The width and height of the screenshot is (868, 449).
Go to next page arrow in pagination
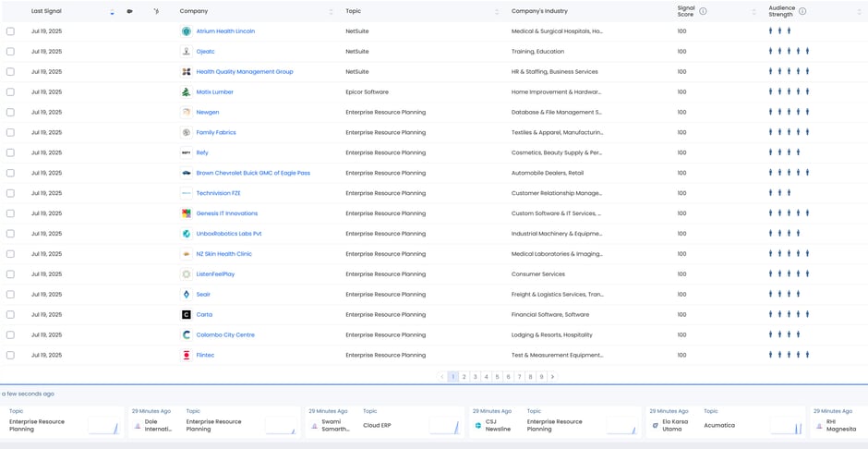click(552, 377)
